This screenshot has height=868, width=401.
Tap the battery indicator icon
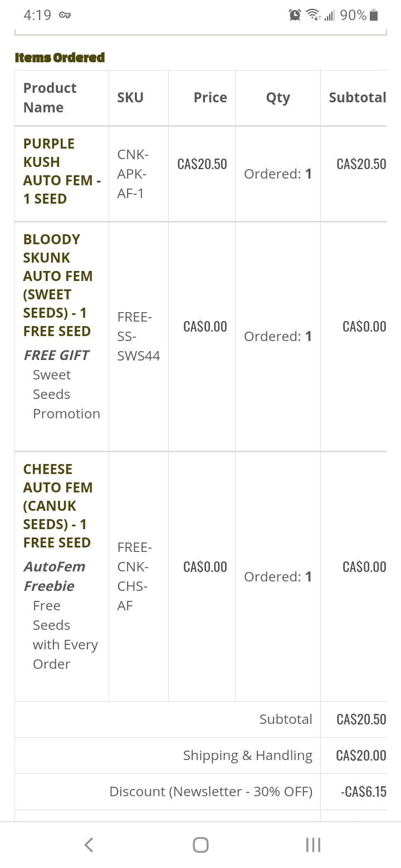[374, 15]
